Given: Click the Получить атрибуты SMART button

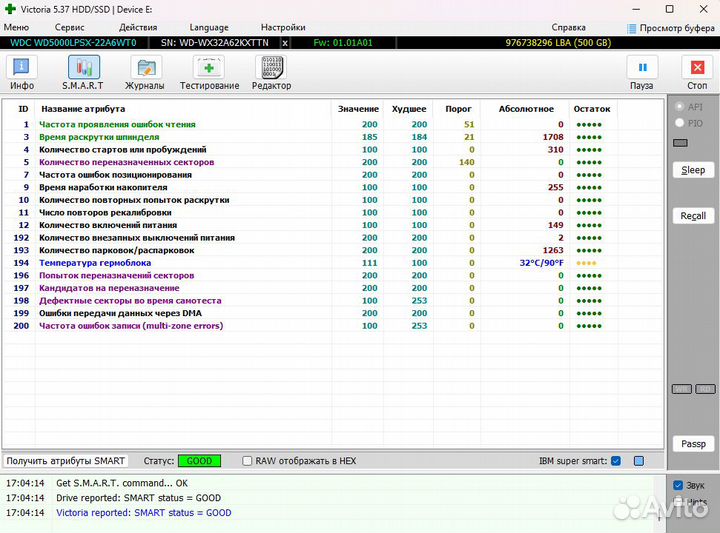Looking at the screenshot, I should coord(66,461).
